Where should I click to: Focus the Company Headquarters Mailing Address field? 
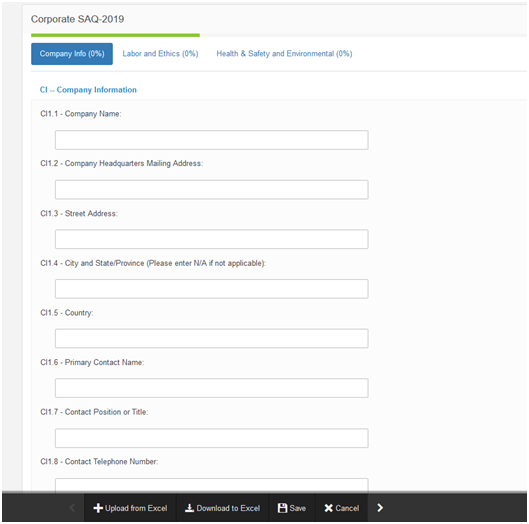tap(212, 190)
